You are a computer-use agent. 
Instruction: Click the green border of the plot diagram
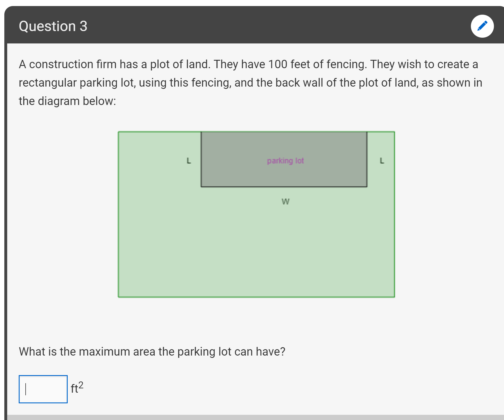[x=256, y=297]
